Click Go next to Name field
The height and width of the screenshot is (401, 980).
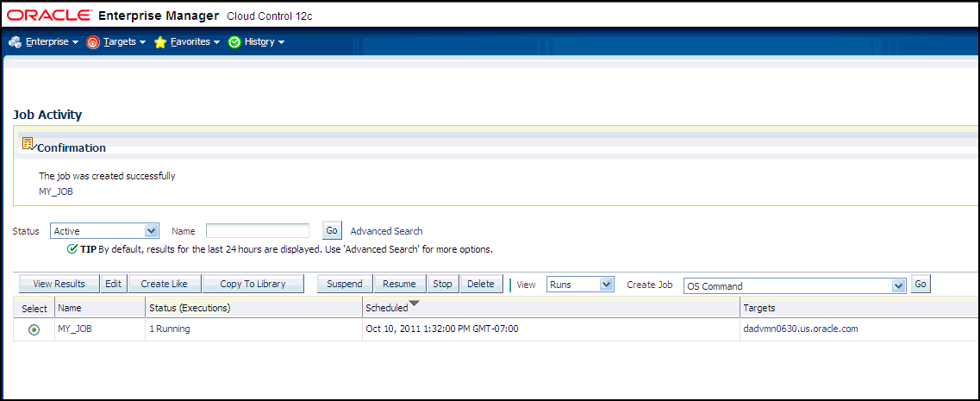(x=331, y=230)
